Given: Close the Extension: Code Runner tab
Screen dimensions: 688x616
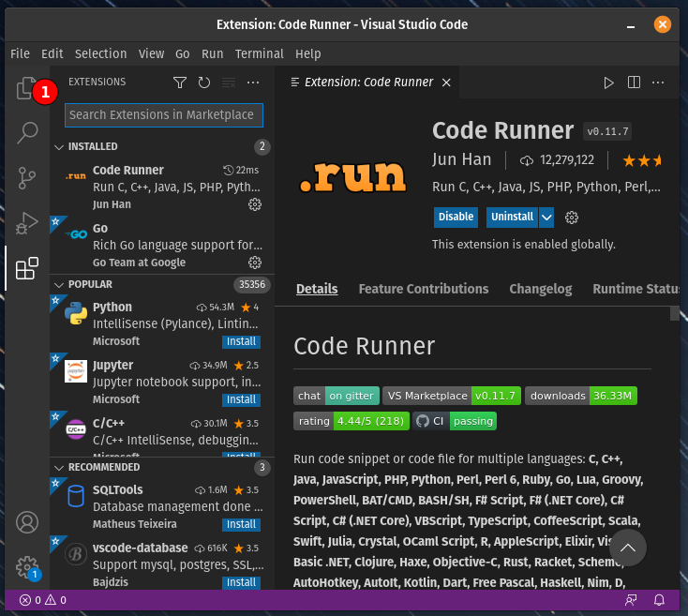Looking at the screenshot, I should [x=446, y=83].
